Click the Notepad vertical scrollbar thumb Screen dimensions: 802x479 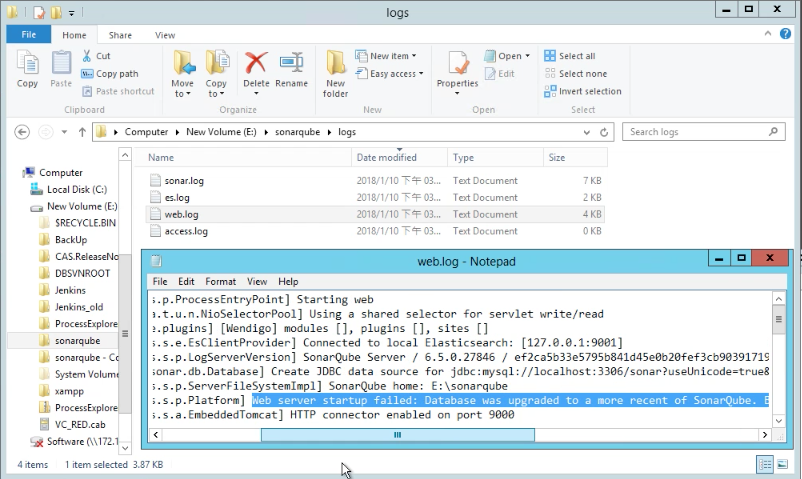point(778,319)
